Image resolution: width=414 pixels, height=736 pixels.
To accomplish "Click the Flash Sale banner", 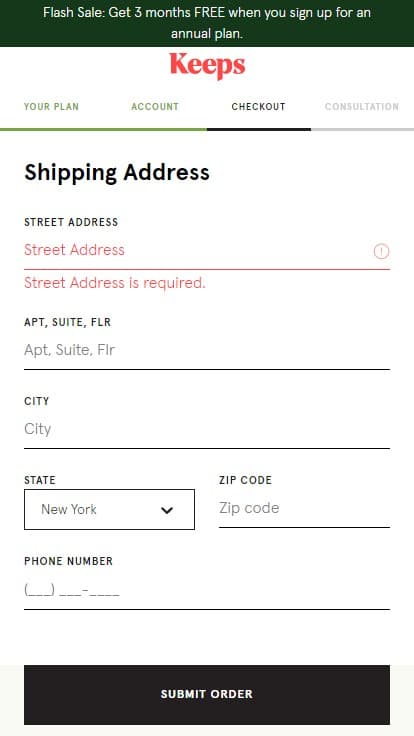I will point(207,23).
